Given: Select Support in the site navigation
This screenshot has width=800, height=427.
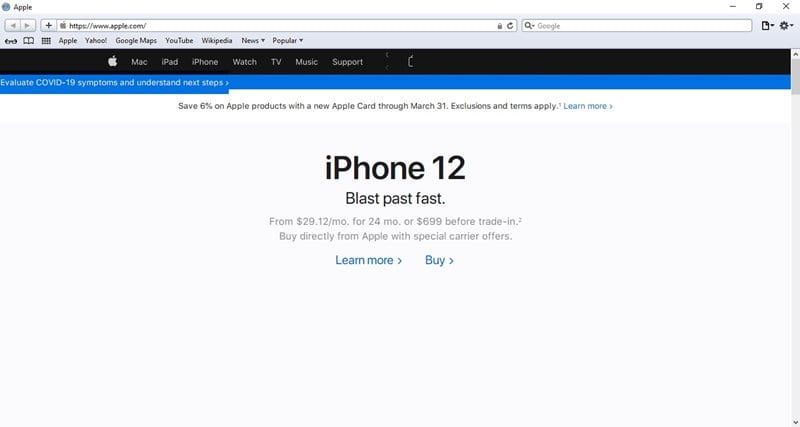Looking at the screenshot, I should [x=347, y=62].
